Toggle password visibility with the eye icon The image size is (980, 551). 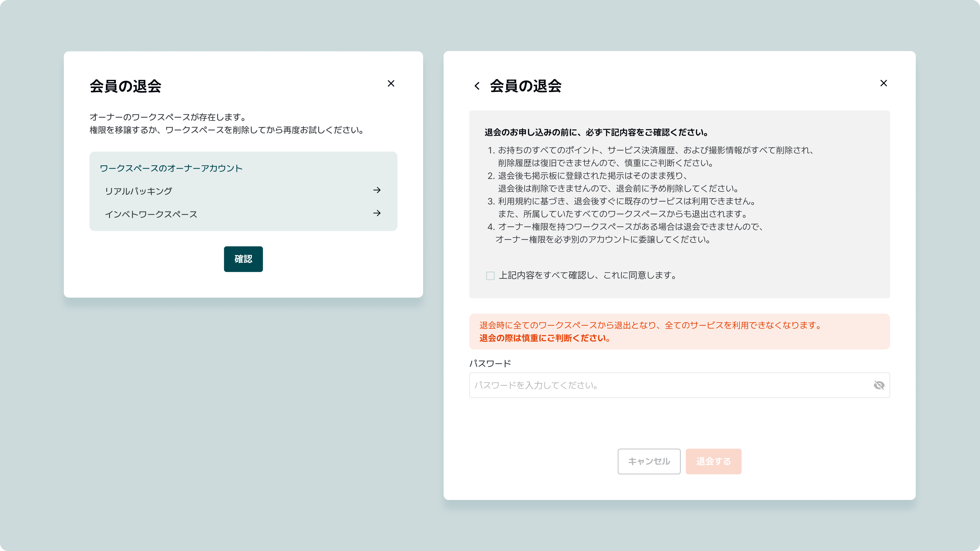(879, 385)
